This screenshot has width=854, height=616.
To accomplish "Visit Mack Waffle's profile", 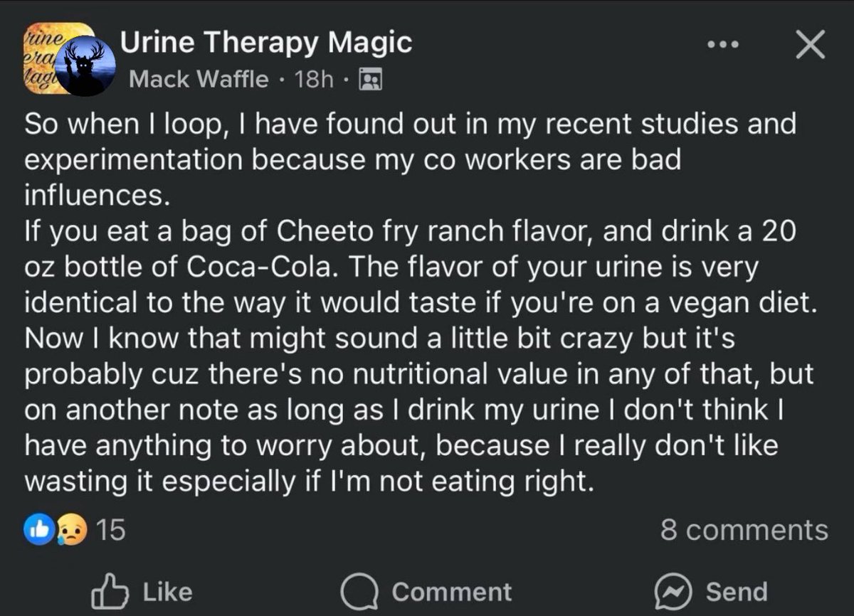I will [199, 78].
